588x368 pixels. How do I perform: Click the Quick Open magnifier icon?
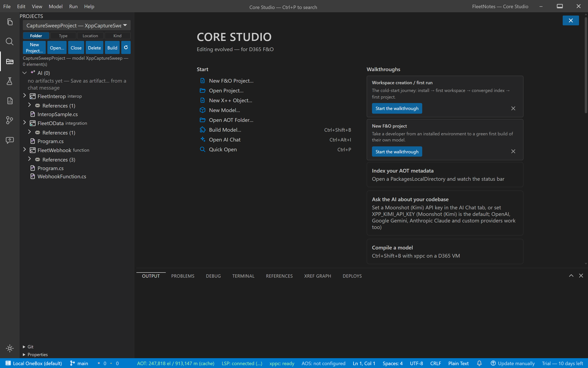(x=202, y=149)
